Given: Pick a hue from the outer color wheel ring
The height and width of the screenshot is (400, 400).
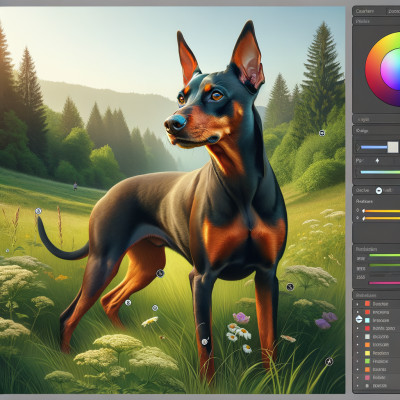Looking at the screenshot, I should pos(373,70).
